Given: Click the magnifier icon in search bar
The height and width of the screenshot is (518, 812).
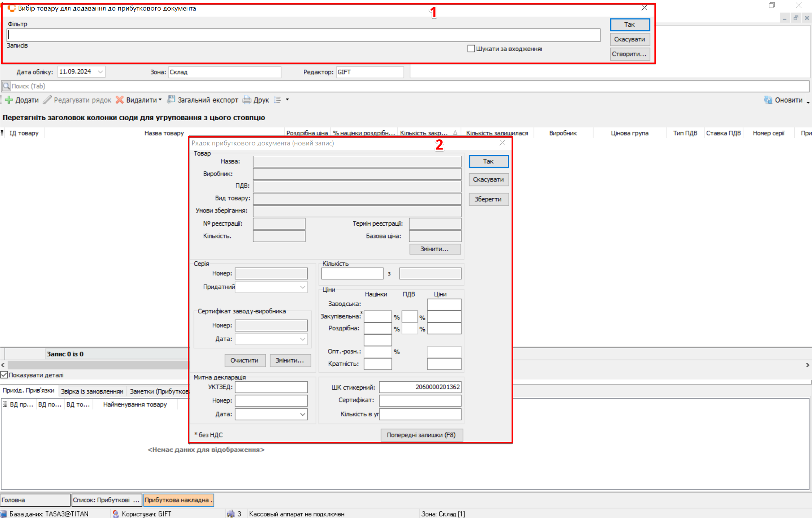Looking at the screenshot, I should [x=6, y=86].
